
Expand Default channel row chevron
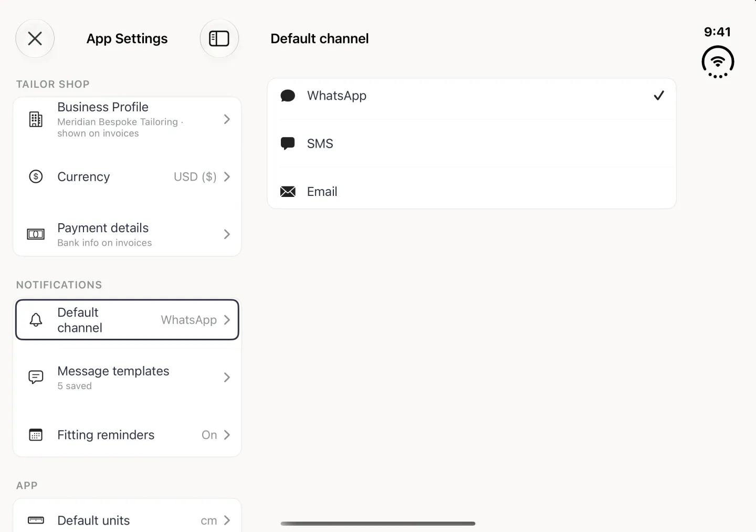(227, 320)
